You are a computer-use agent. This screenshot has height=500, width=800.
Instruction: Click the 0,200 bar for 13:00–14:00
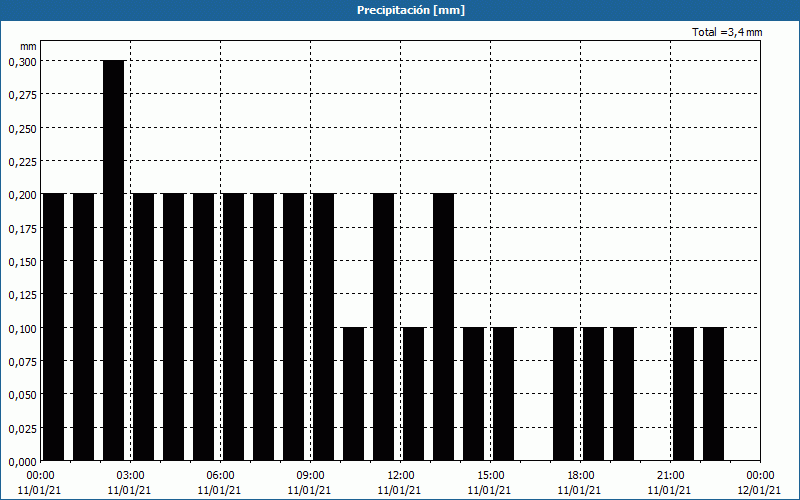444,327
